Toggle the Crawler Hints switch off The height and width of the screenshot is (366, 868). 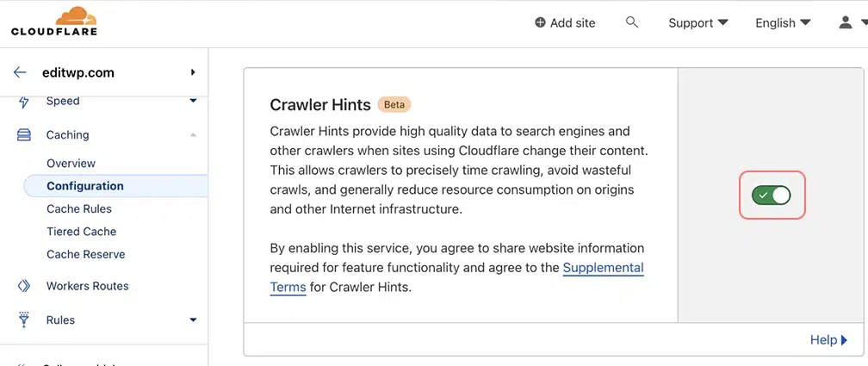(772, 195)
